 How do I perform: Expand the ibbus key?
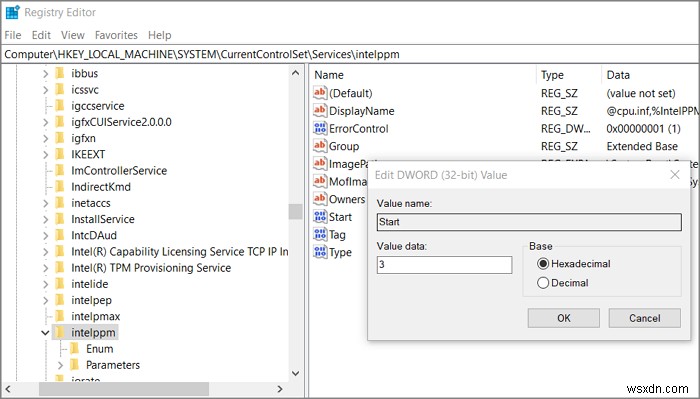[x=46, y=74]
